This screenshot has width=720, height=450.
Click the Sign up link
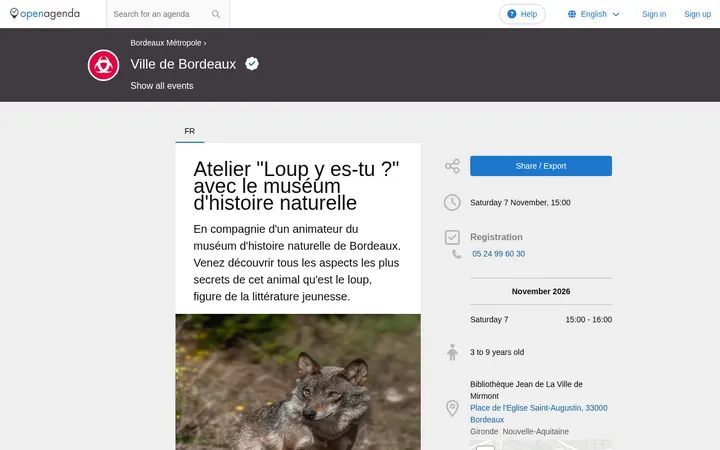(698, 14)
